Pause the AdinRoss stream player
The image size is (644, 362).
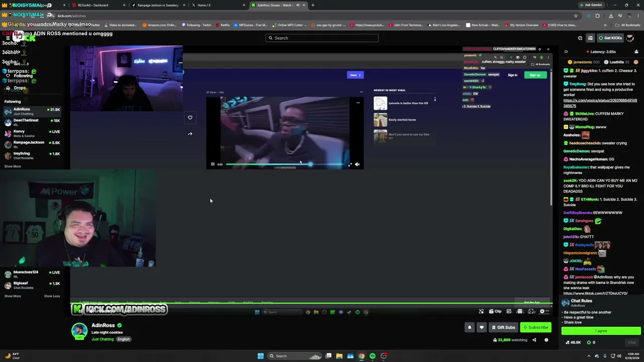pyautogui.click(x=79, y=311)
